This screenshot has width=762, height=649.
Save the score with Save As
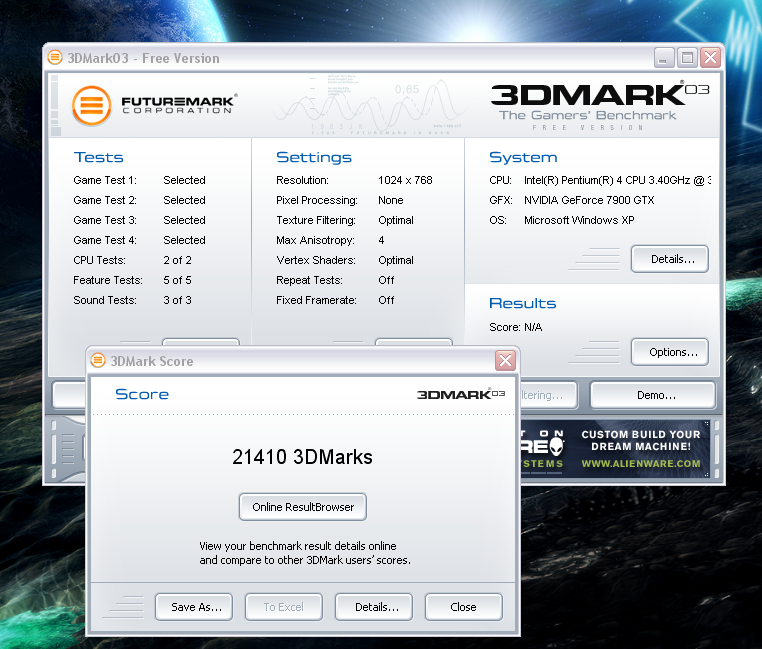(194, 607)
